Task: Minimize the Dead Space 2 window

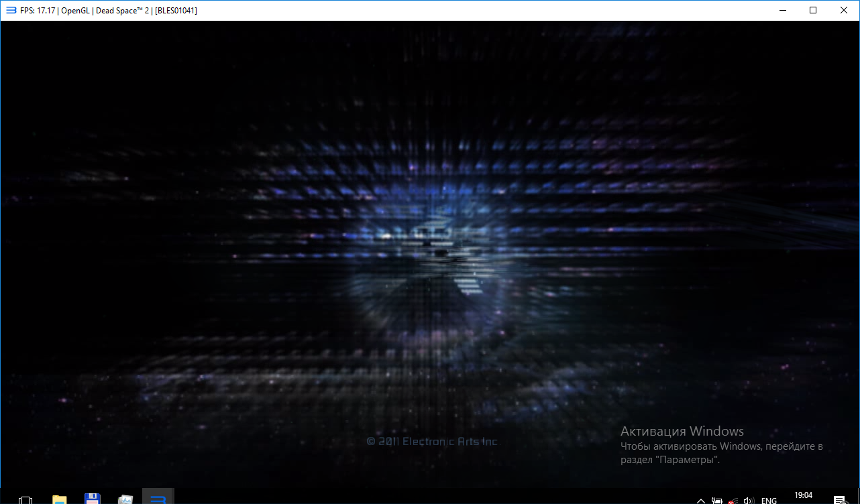Action: click(782, 10)
